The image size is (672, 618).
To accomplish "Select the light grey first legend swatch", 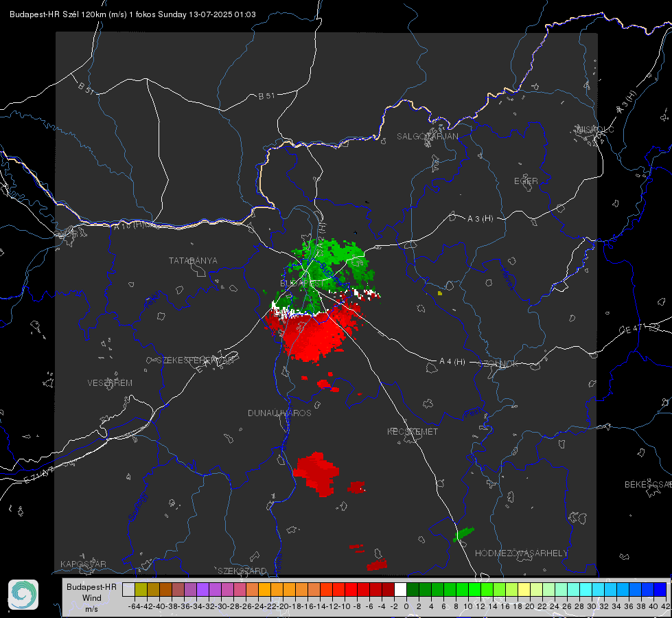I will click(128, 589).
